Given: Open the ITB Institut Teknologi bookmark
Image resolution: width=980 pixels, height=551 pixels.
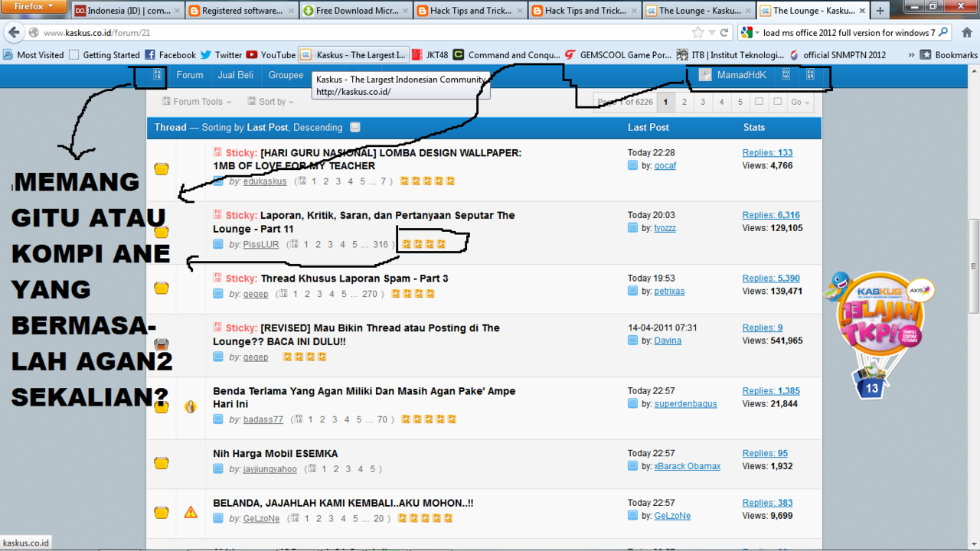Looking at the screenshot, I should (x=731, y=55).
